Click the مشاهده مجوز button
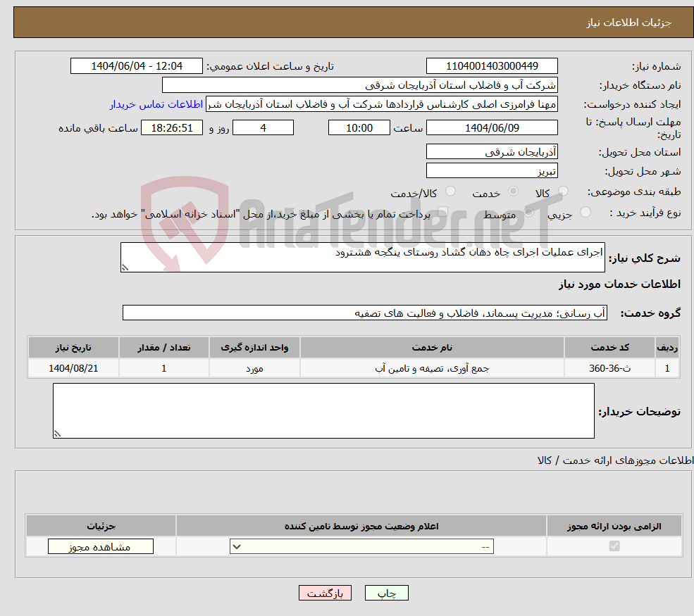 coord(99,546)
